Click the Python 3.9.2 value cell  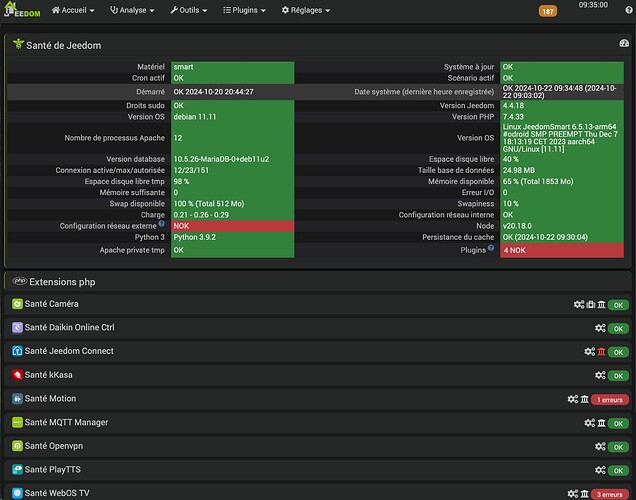(x=232, y=237)
